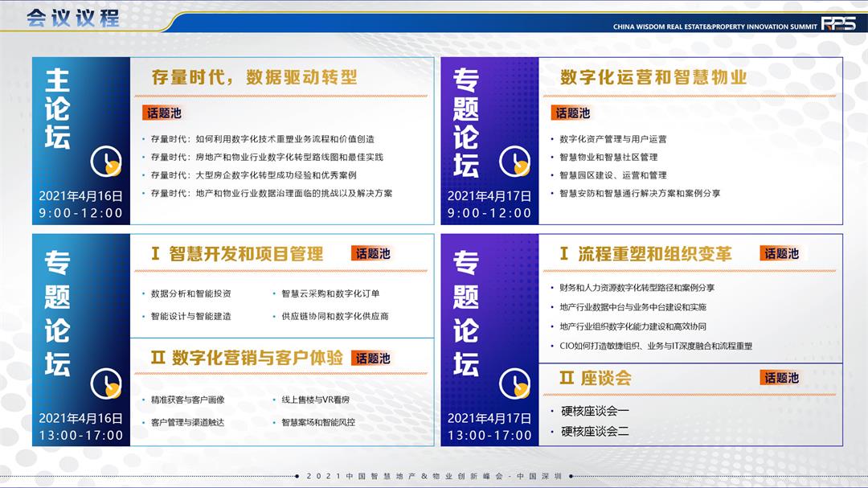Select the 话题池 tag beside 数字化营销与客户体验
The height and width of the screenshot is (488, 868).
pyautogui.click(x=373, y=358)
